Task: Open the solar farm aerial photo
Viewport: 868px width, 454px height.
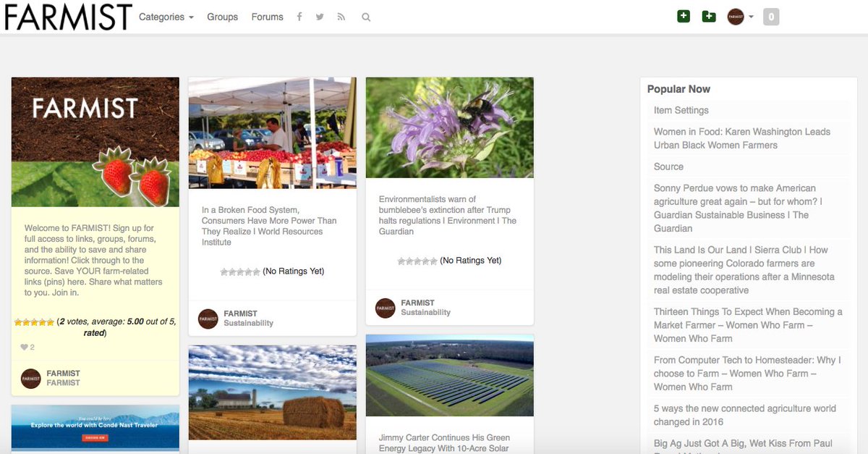Action: tap(450, 375)
